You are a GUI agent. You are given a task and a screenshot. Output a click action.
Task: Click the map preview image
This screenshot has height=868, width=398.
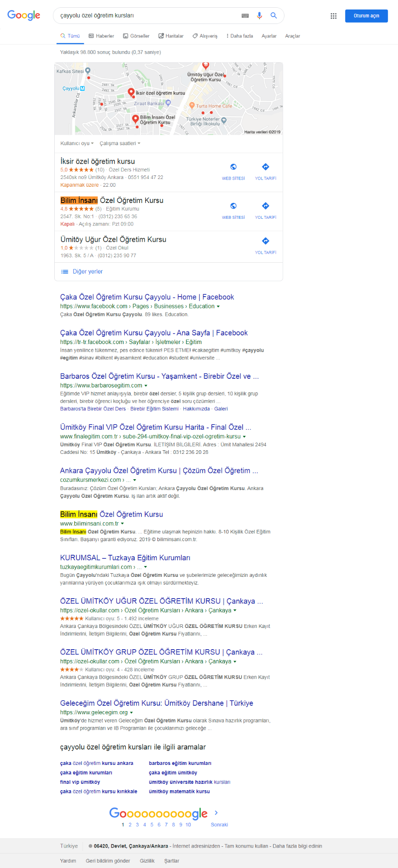point(169,99)
